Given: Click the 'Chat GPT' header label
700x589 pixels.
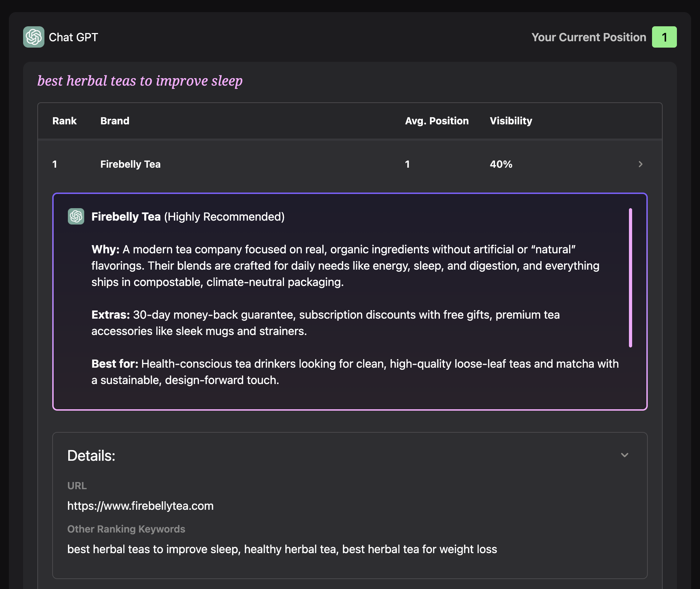Looking at the screenshot, I should tap(73, 37).
